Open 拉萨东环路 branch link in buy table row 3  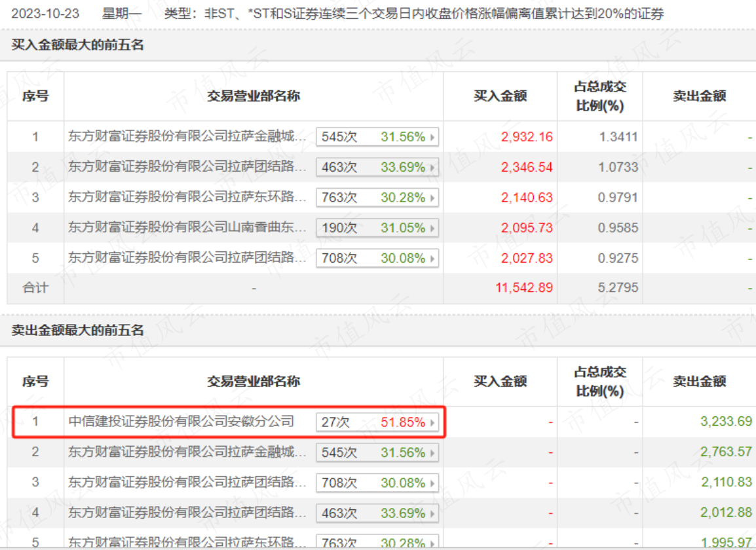(187, 197)
